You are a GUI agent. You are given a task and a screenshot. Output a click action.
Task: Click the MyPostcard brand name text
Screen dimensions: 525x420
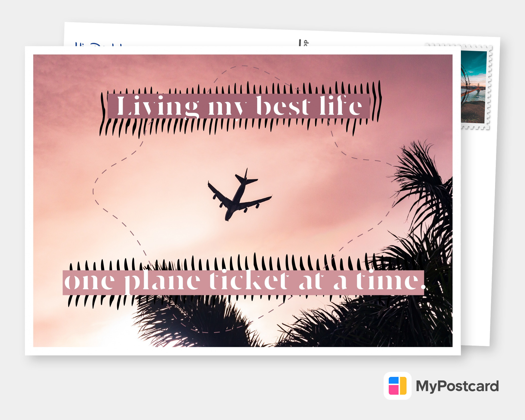(x=457, y=386)
